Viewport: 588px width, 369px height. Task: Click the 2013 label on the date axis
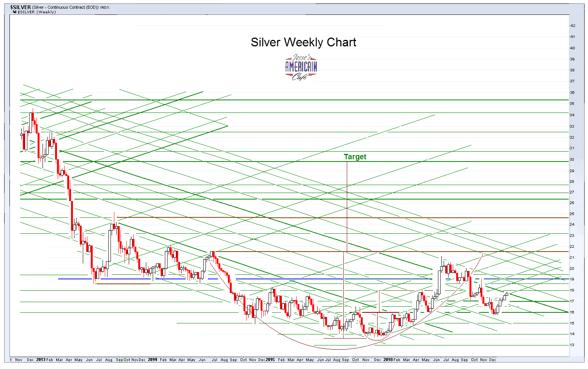(40, 359)
